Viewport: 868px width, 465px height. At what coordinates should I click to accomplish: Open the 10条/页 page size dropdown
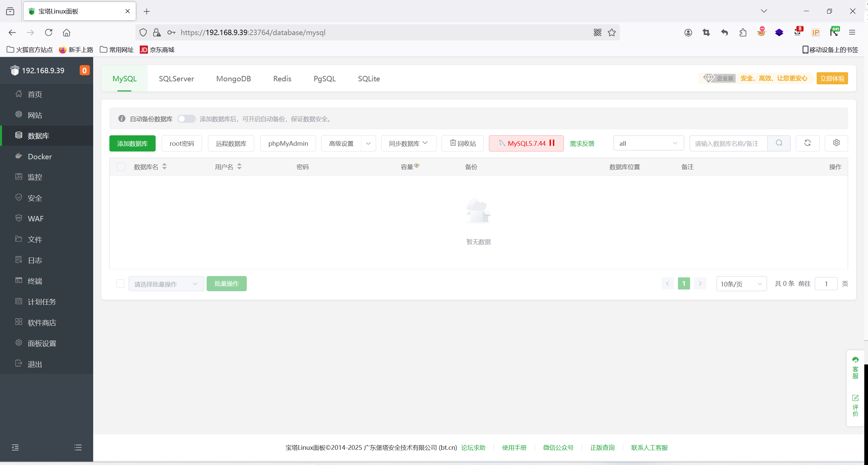(741, 284)
